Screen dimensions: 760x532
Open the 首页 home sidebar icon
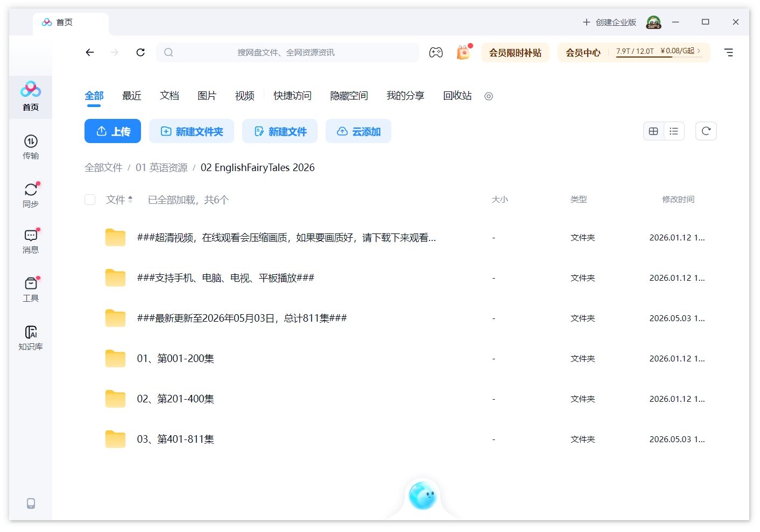coord(31,96)
